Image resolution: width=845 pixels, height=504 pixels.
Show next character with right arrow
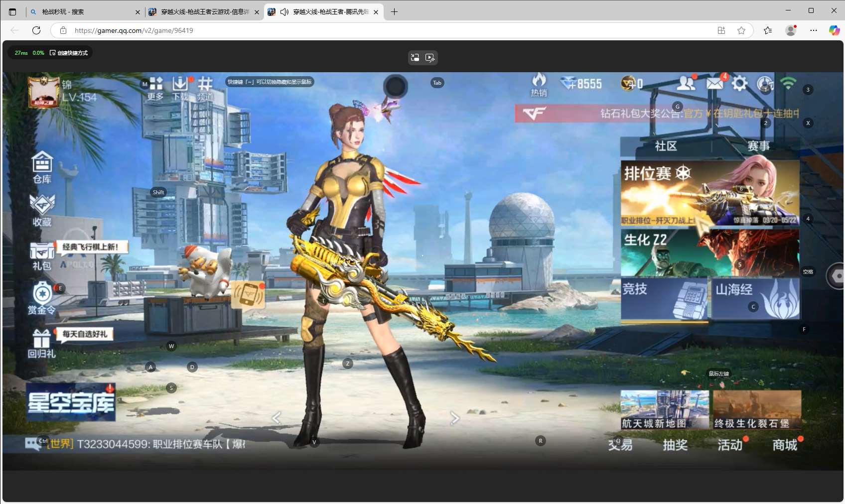point(454,418)
